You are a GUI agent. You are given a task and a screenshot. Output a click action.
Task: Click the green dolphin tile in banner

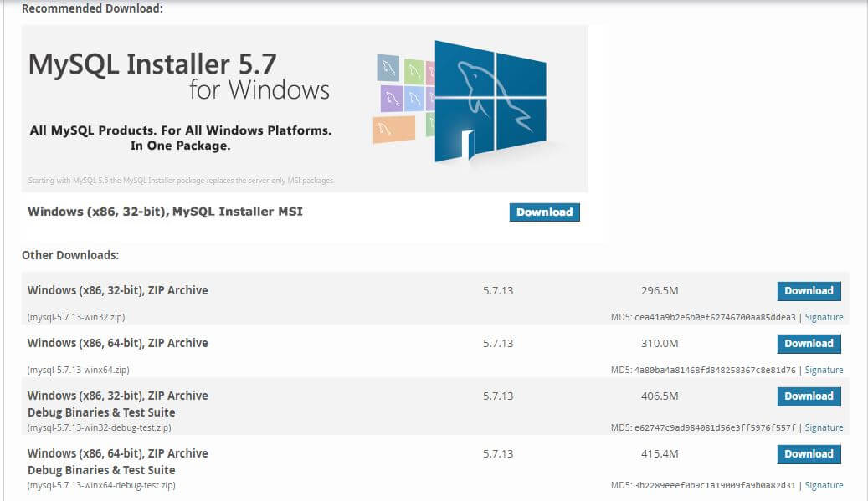414,71
